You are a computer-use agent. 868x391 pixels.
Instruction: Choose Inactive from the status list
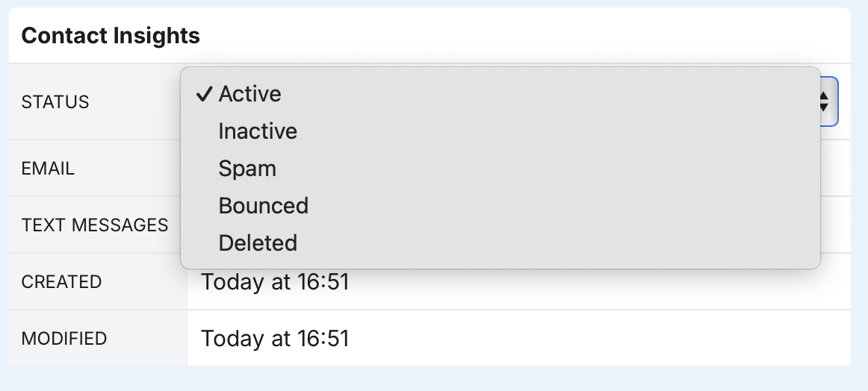258,131
